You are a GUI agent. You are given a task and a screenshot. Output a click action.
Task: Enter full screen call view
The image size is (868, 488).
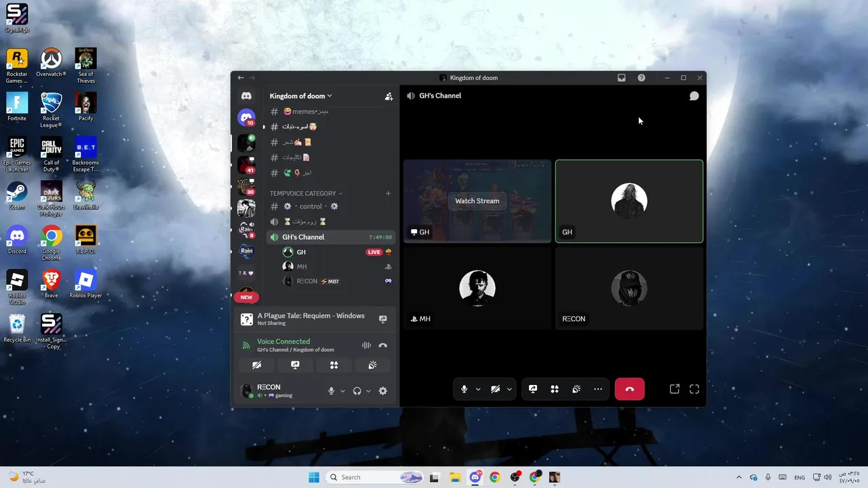tap(694, 389)
